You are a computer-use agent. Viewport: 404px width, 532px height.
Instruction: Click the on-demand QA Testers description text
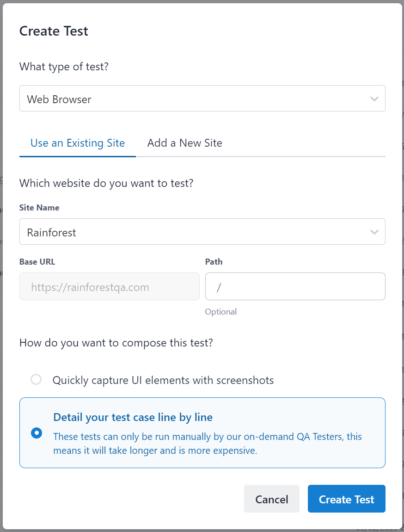pyautogui.click(x=208, y=443)
